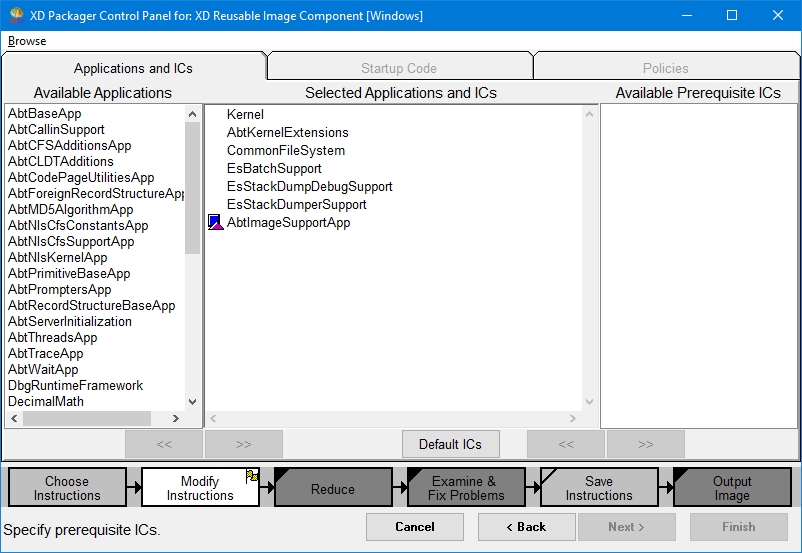Switch to the Applications and ICs tab
Screen dimensions: 802x553
coord(133,68)
